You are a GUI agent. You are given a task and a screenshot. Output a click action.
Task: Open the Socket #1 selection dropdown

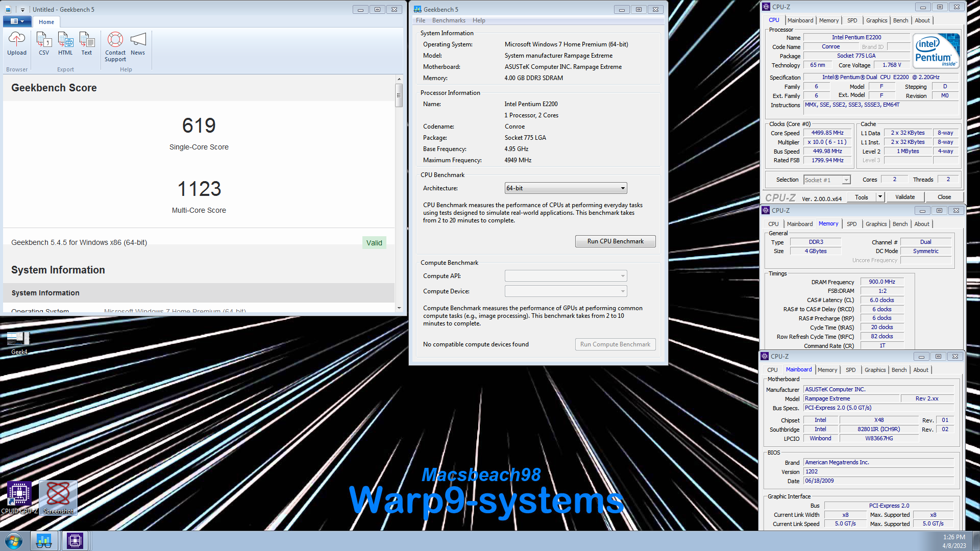(x=827, y=180)
